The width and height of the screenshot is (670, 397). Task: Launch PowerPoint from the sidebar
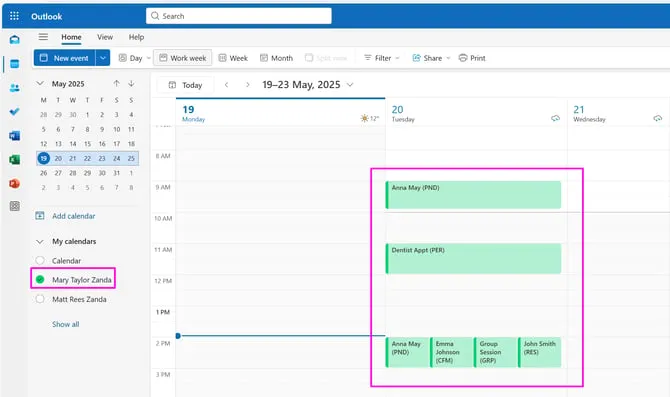(15, 184)
